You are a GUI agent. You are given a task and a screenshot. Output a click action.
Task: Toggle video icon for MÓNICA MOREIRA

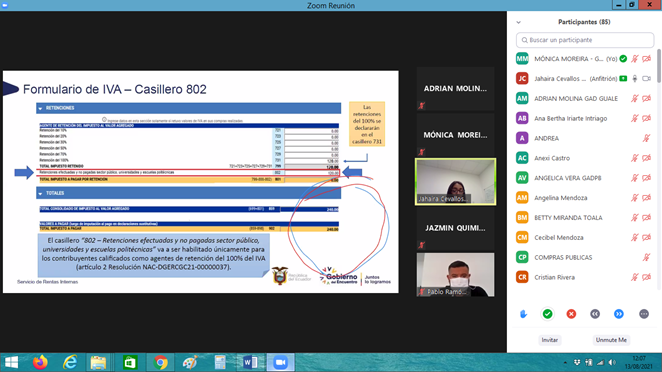tap(646, 59)
